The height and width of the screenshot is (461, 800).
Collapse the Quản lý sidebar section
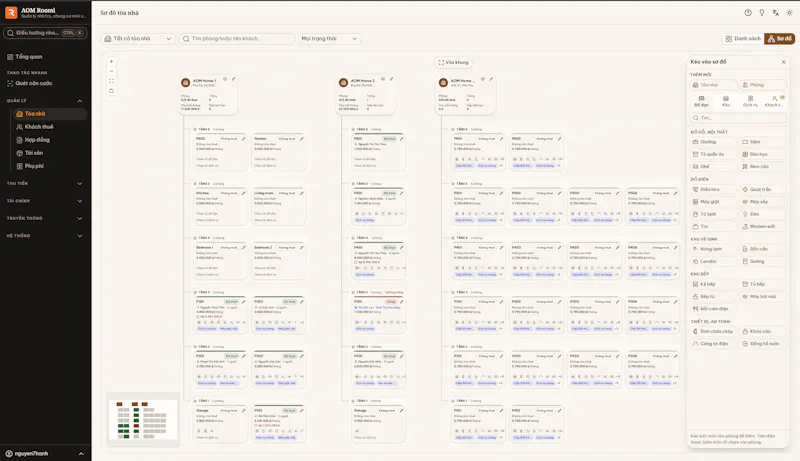(x=45, y=101)
